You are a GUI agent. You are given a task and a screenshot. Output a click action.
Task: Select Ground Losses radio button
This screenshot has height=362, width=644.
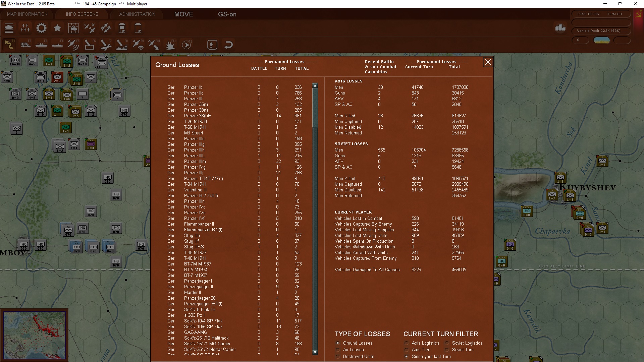[338, 343]
